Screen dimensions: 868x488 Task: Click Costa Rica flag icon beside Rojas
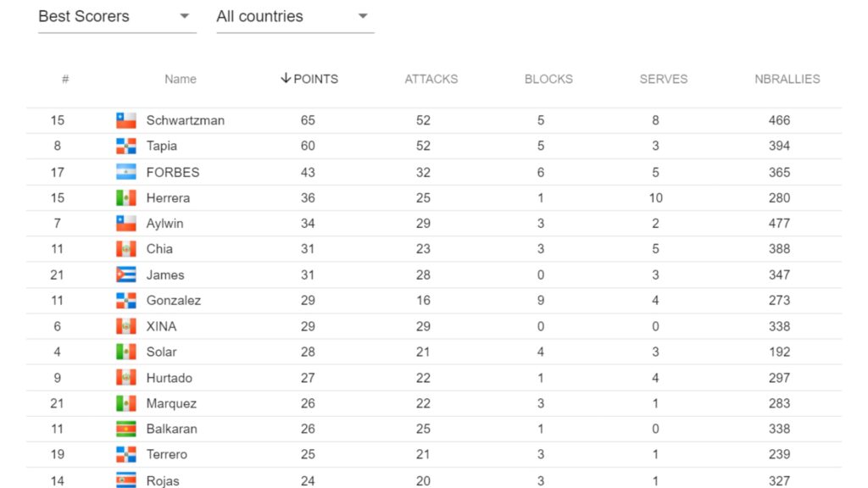tap(126, 480)
